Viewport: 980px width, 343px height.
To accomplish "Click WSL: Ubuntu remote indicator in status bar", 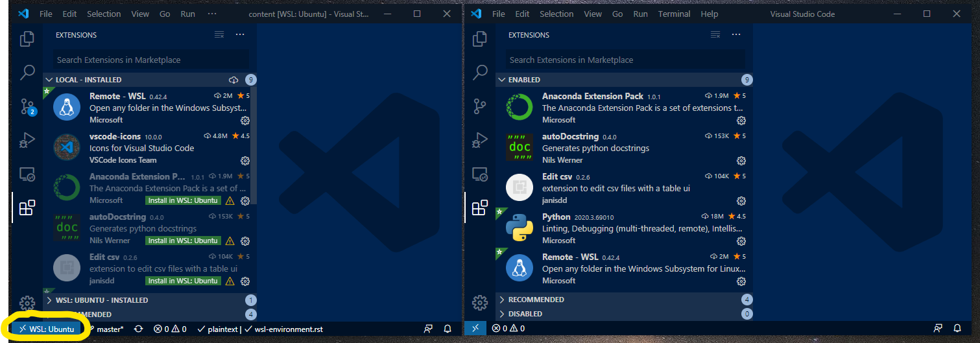I will [x=47, y=329].
